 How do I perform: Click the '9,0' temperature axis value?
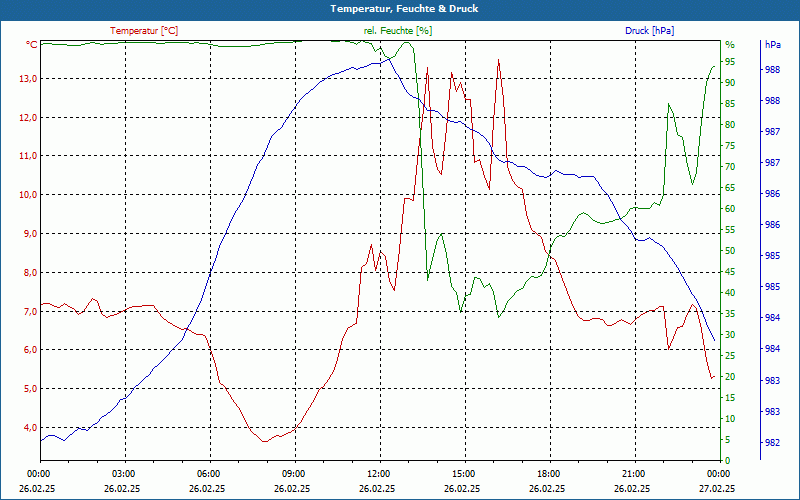pos(31,233)
